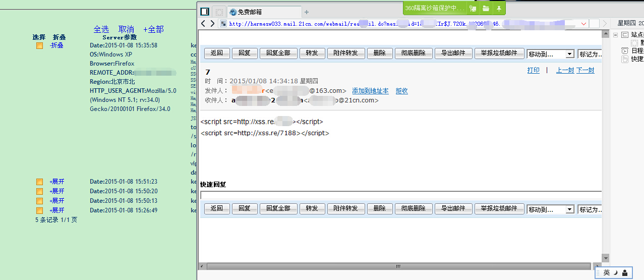Click the '5 条记录 1/1 页' text
644x280 pixels.
click(56, 220)
